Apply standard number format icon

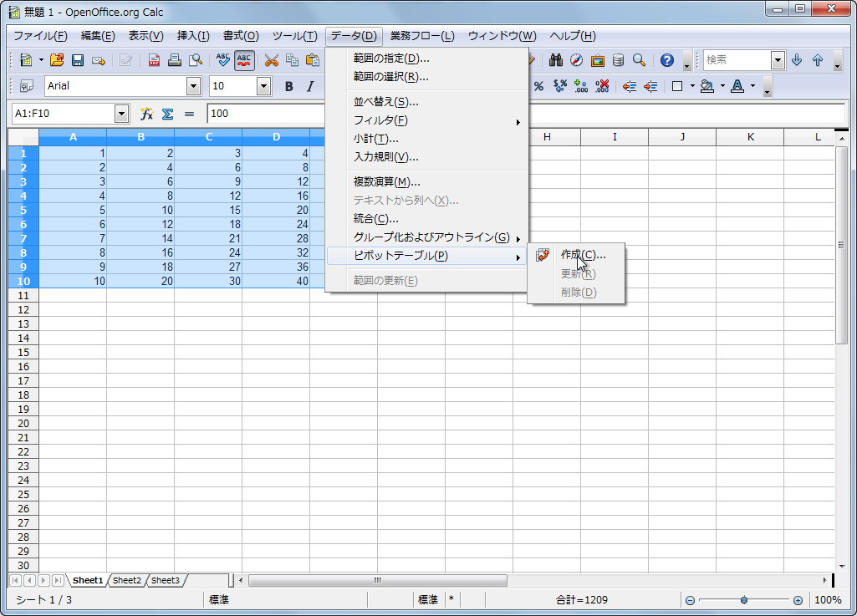559,86
